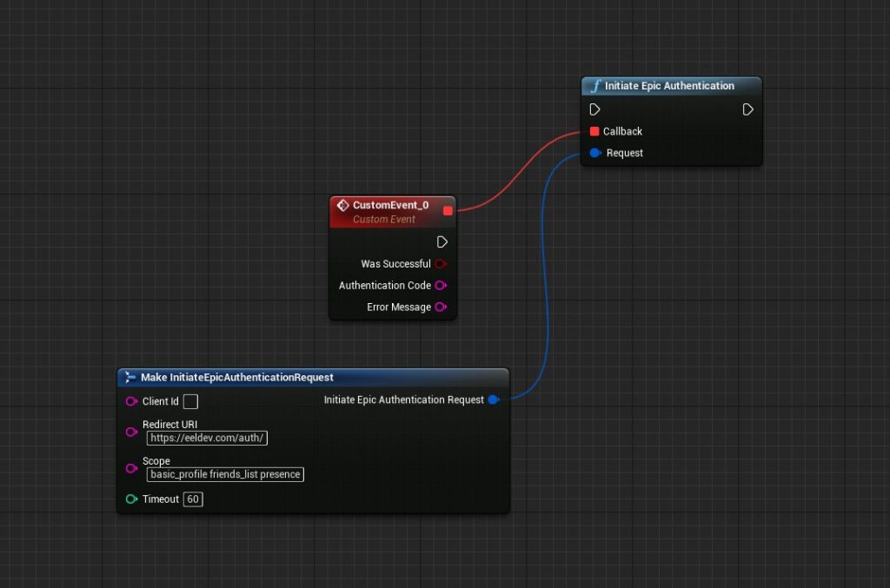
Task: Select the Initiate Epic Authentication node header
Action: pyautogui.click(x=669, y=86)
